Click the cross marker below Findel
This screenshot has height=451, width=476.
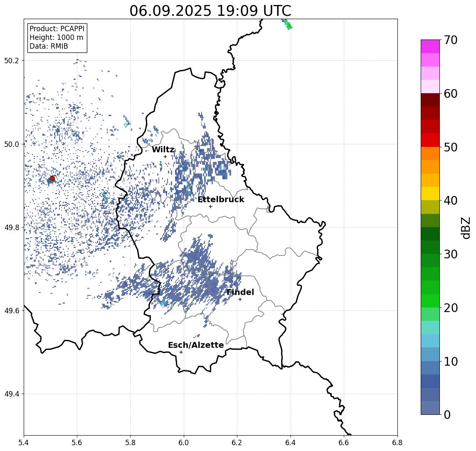pyautogui.click(x=240, y=300)
